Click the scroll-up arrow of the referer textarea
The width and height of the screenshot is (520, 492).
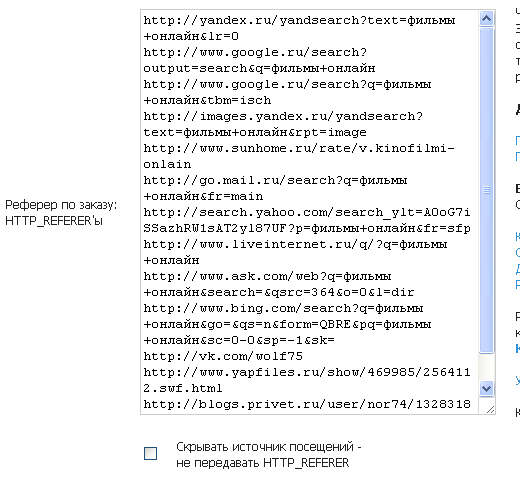(486, 19)
